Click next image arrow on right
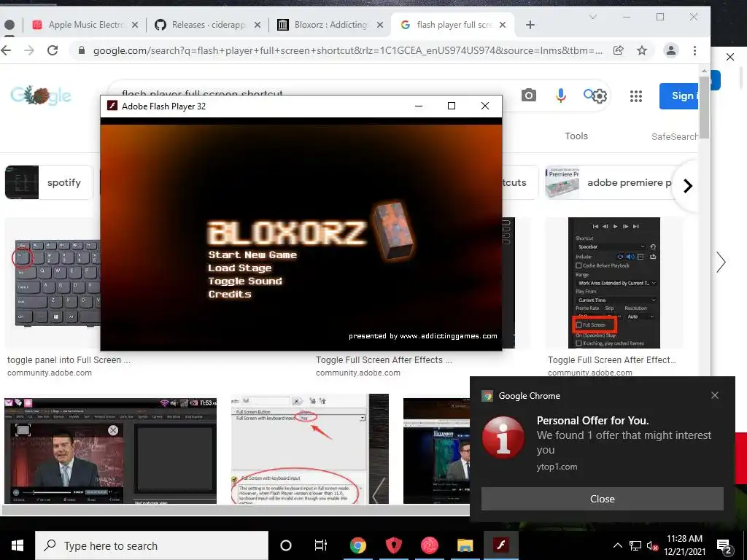 pyautogui.click(x=721, y=262)
